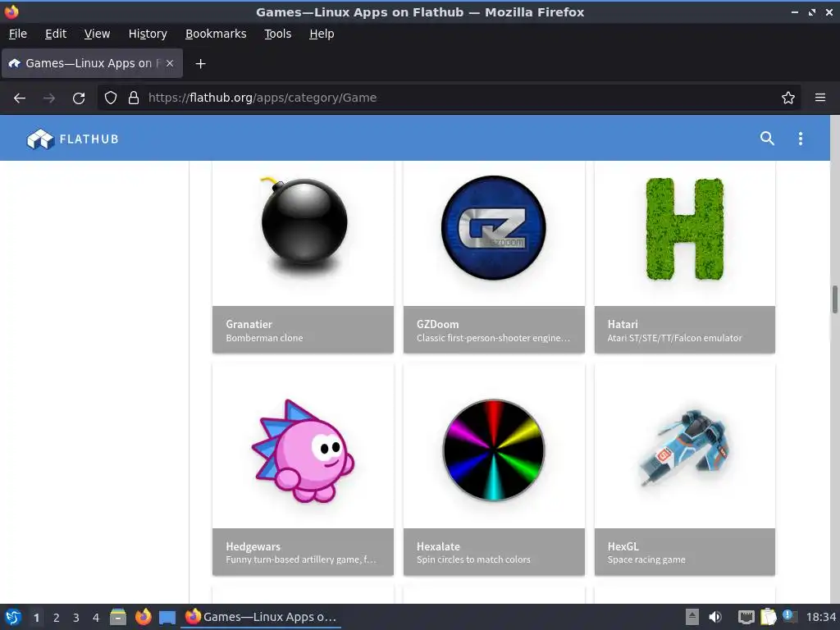Open the Lubuntu start menu icon
This screenshot has height=630, width=840.
point(13,617)
